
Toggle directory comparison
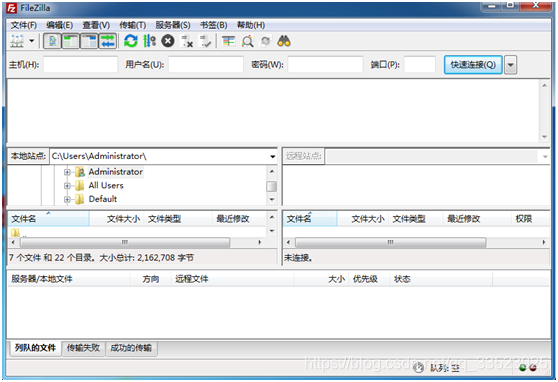(247, 41)
